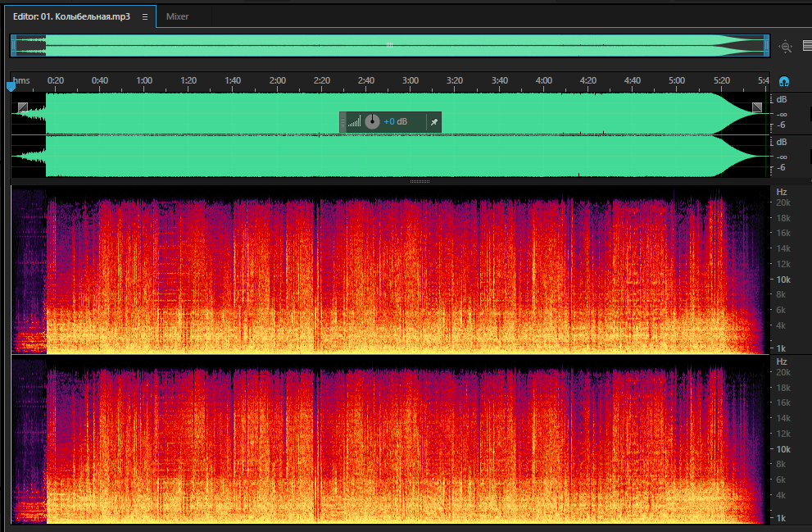Select the Editor Колыбельная.mp3 tab
Image resolution: width=812 pixels, height=532 pixels.
71,16
